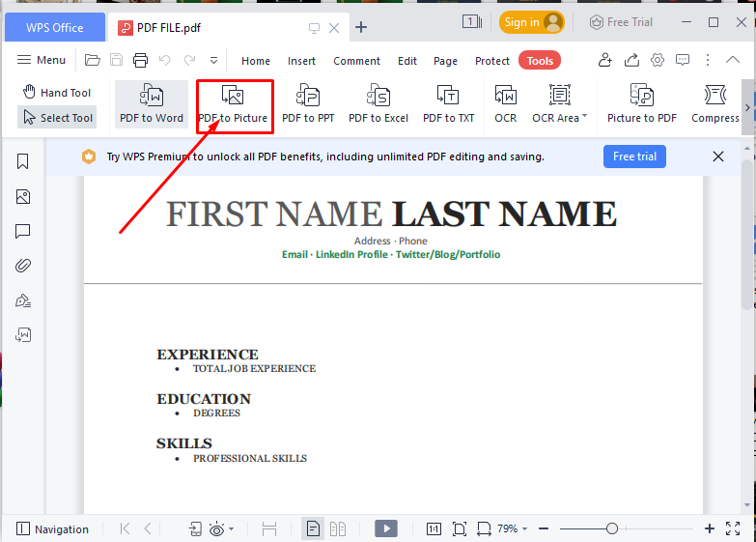Enable single page view

coord(313,529)
